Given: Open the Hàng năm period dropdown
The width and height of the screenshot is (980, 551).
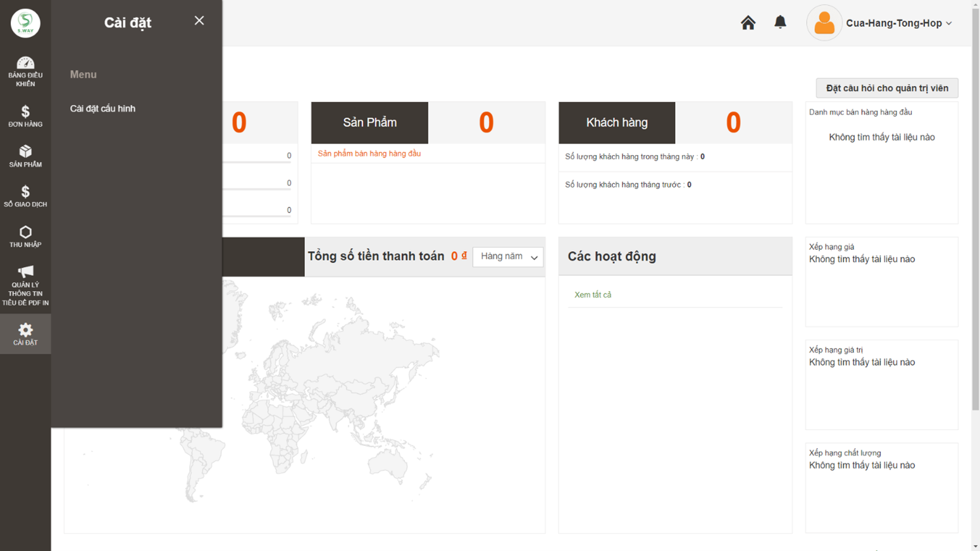Looking at the screenshot, I should click(x=508, y=257).
